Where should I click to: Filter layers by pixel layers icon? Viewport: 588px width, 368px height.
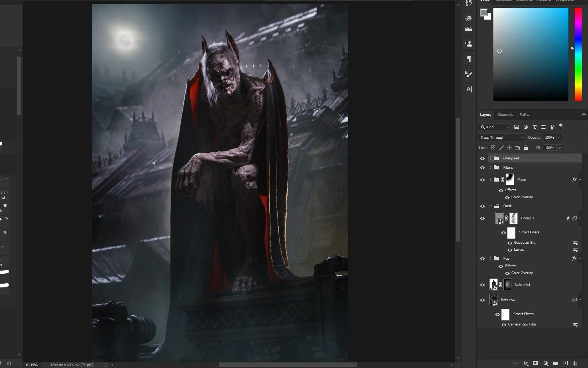517,127
